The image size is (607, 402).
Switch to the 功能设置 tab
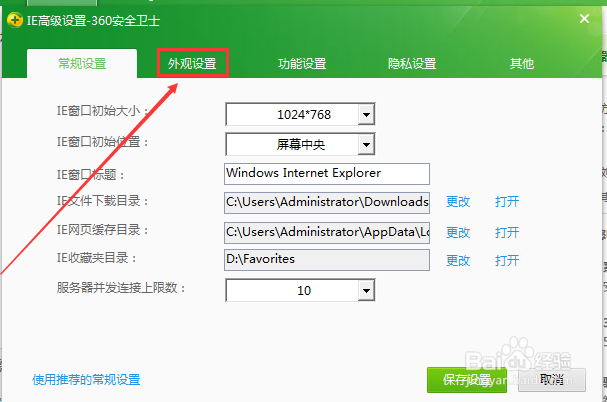pyautogui.click(x=302, y=64)
